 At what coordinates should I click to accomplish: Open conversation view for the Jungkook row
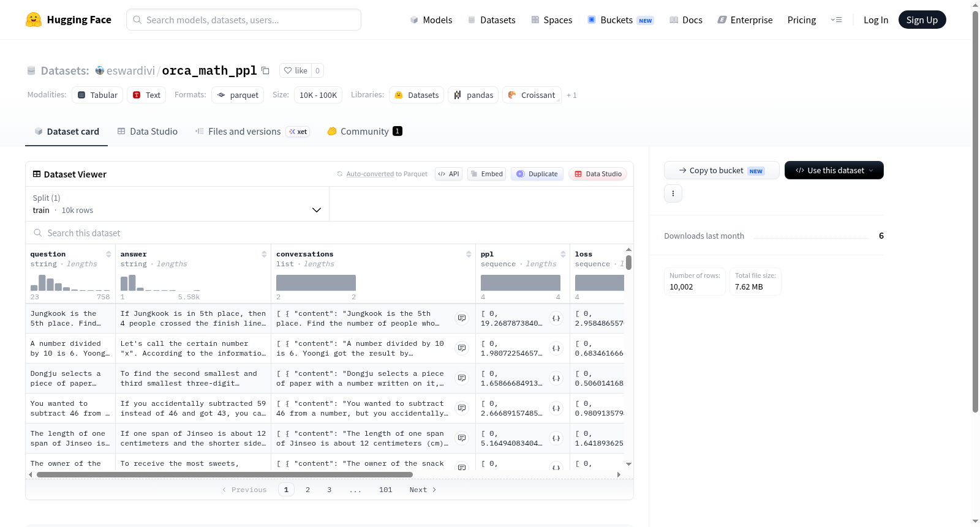462,318
